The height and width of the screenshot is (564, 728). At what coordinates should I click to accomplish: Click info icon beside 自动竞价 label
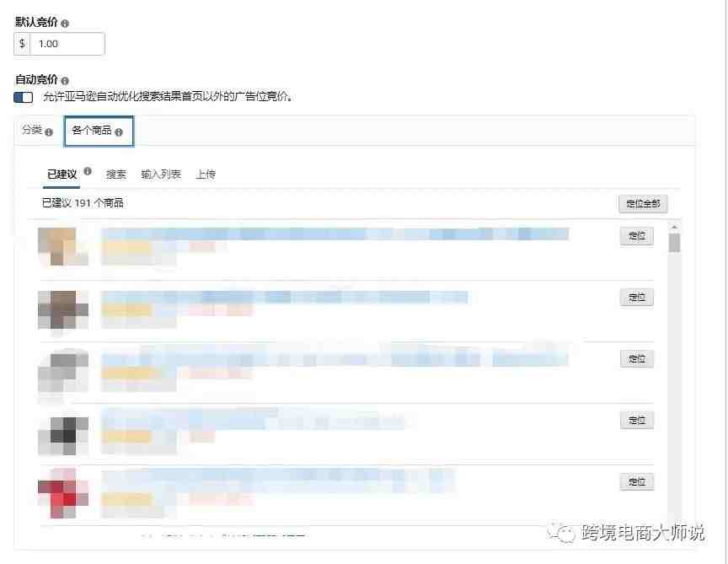(x=65, y=81)
